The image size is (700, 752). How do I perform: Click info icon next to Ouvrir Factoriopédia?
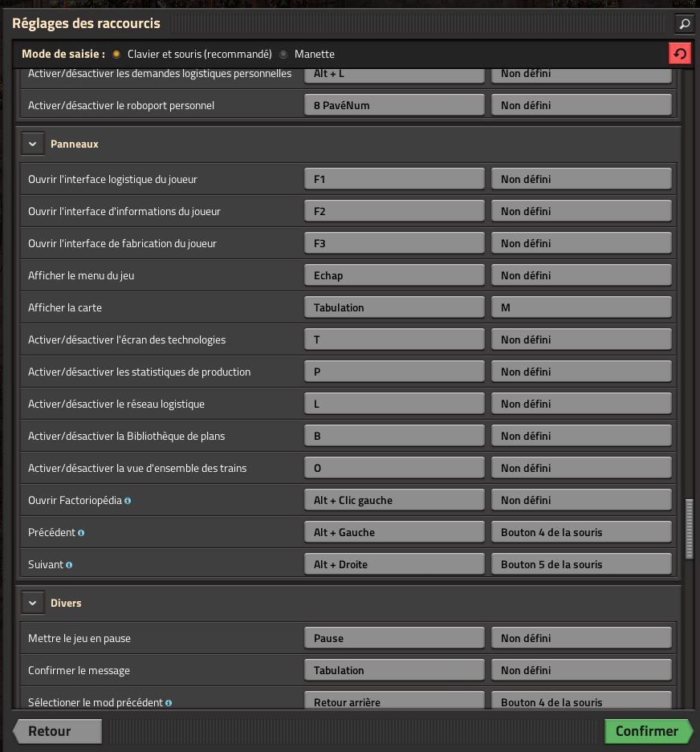point(128,500)
